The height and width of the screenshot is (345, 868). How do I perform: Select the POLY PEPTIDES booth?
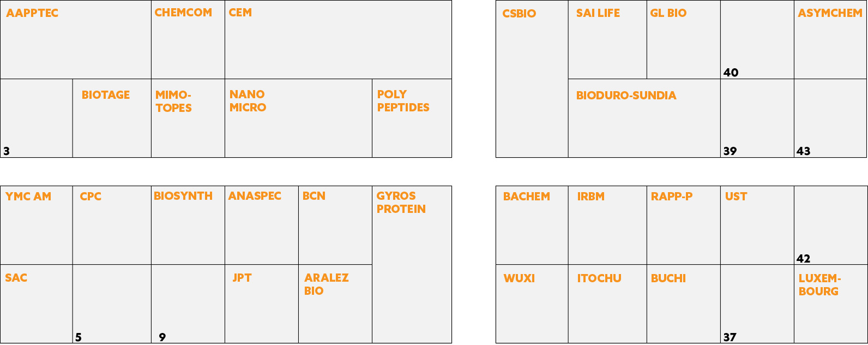point(412,118)
